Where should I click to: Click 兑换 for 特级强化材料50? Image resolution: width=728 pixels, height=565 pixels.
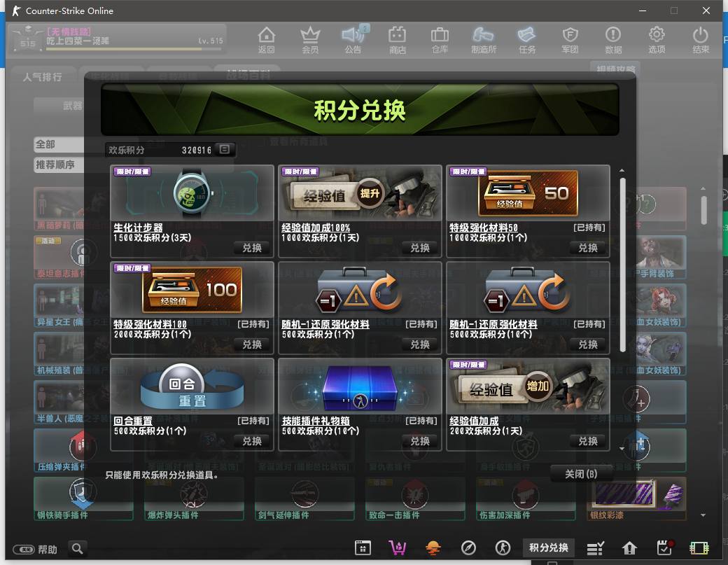(x=588, y=248)
